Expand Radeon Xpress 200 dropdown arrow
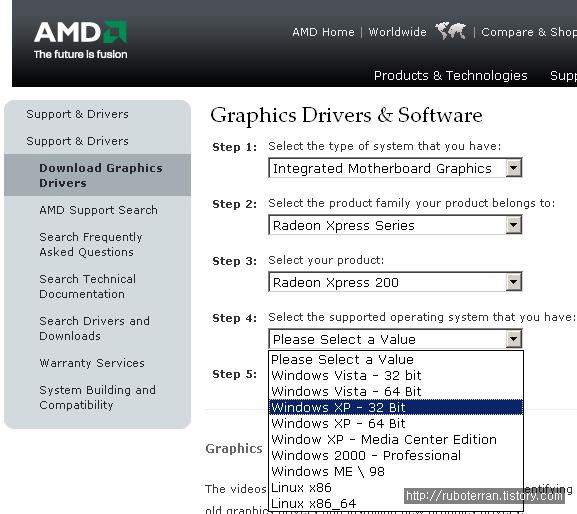577x514 pixels. click(513, 282)
